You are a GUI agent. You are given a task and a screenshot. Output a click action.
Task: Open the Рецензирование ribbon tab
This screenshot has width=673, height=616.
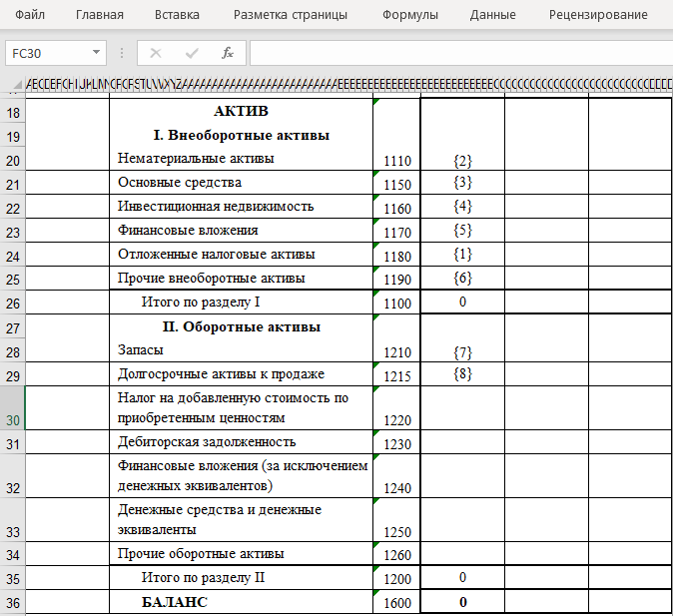tap(597, 15)
